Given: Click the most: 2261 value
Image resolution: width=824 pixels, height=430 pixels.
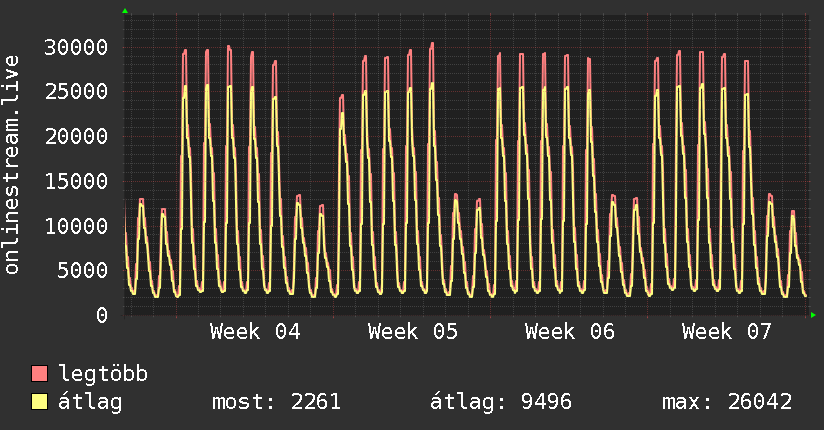Looking at the screenshot, I should [x=276, y=402].
